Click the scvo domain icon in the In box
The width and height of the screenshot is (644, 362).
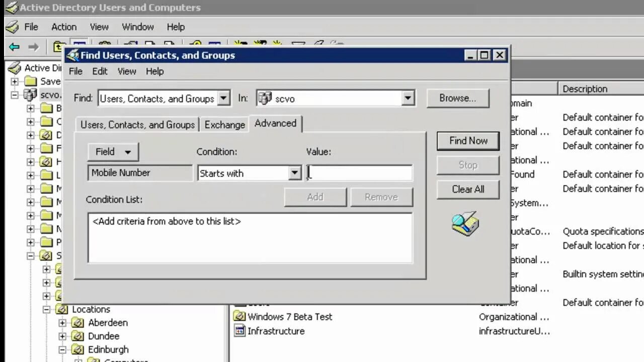tap(265, 99)
